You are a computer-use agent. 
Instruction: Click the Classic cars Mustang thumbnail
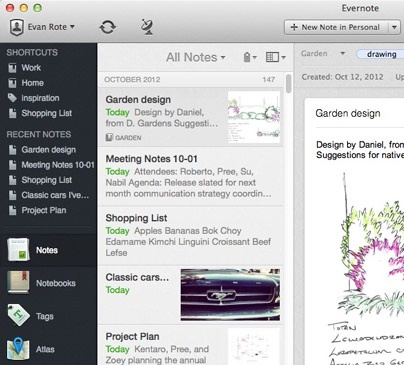point(230,295)
